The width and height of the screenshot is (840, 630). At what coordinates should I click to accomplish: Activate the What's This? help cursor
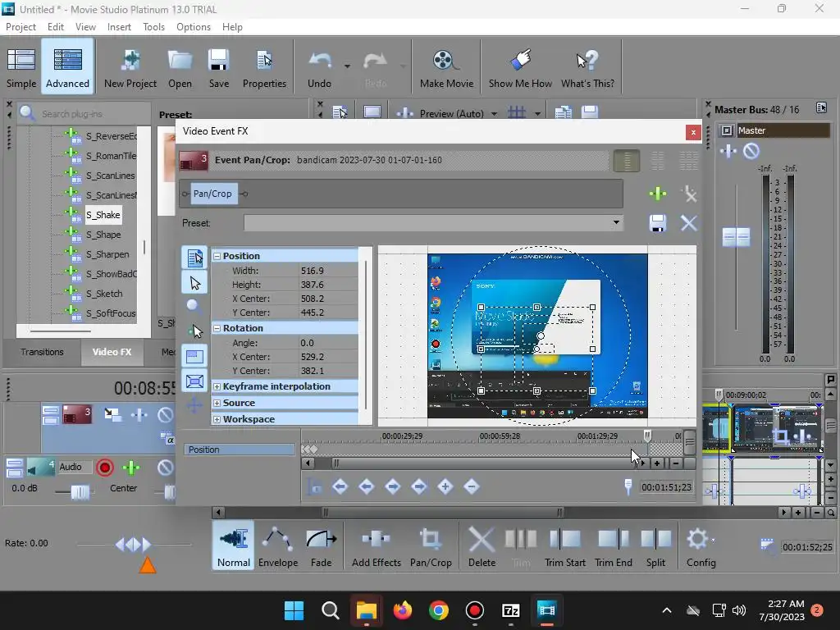[587, 67]
